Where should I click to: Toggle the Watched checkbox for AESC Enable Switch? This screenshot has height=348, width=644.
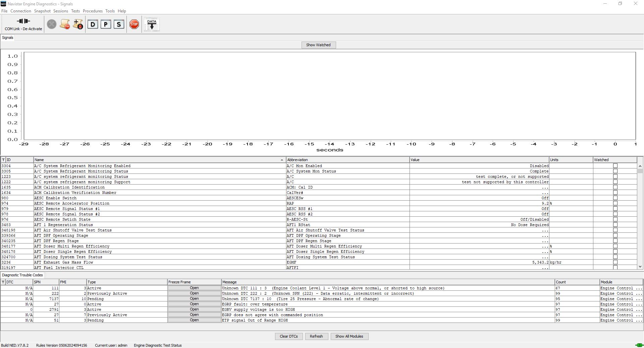click(x=615, y=198)
